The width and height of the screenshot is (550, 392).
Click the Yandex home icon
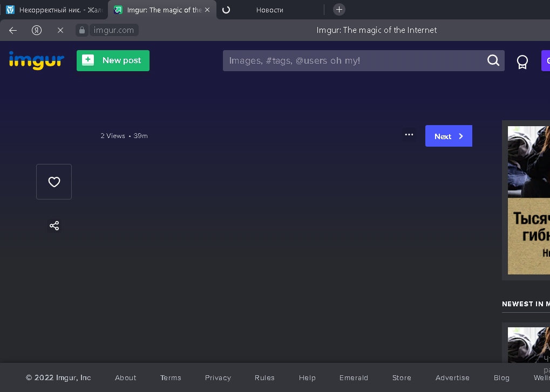37,30
